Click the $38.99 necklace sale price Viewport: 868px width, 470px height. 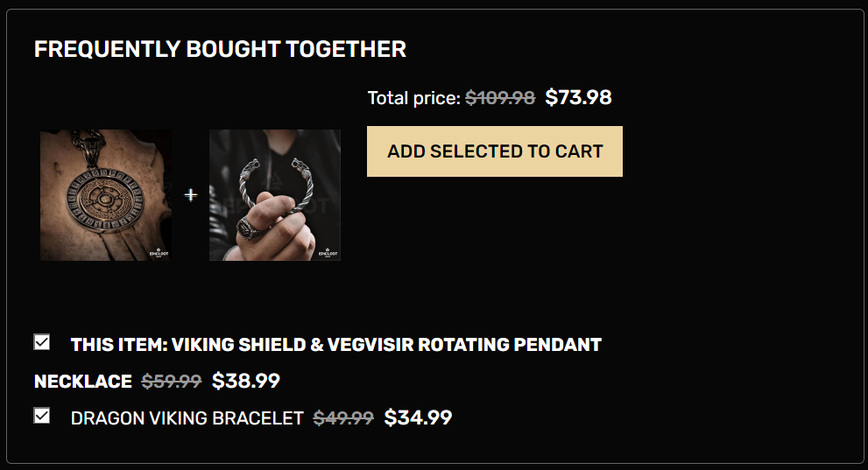(x=246, y=382)
